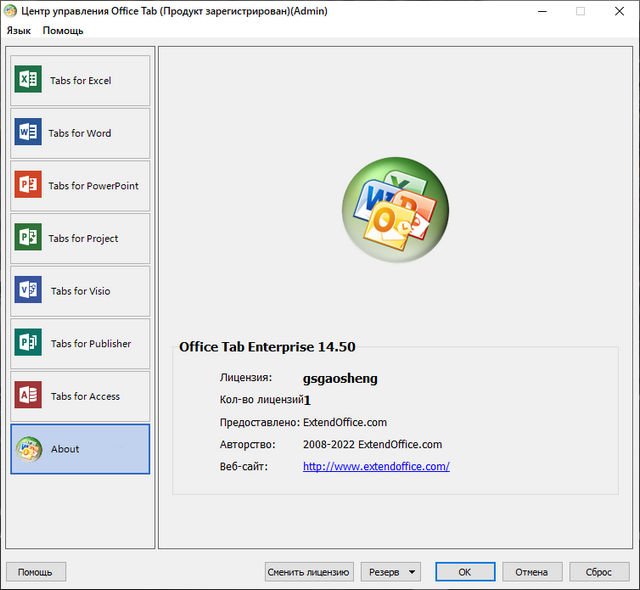Confirm with the OK button
Screen dimensions: 640x590
point(465,572)
